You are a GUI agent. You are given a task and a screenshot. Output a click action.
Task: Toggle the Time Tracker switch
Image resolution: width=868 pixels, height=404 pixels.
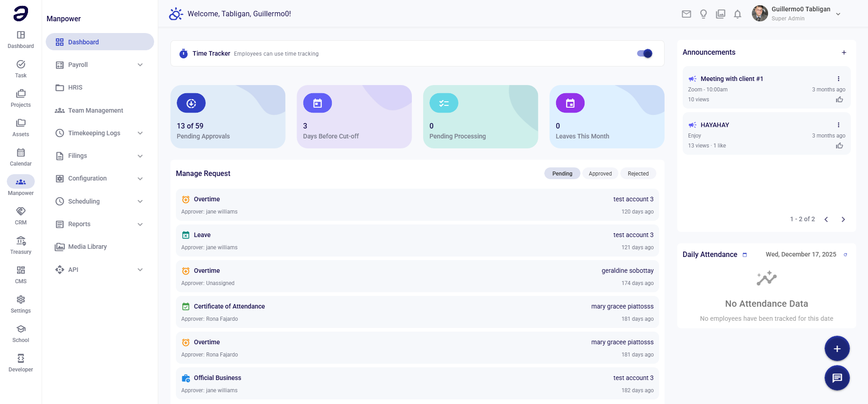[x=645, y=53]
